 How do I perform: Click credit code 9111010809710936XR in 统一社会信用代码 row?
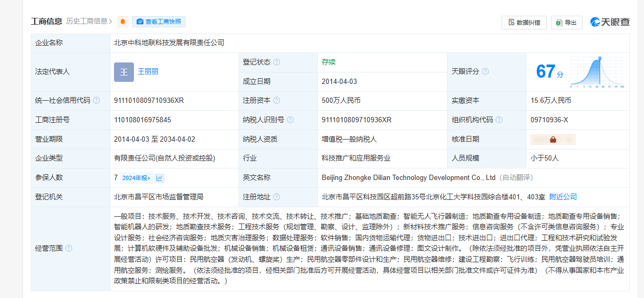coord(149,101)
